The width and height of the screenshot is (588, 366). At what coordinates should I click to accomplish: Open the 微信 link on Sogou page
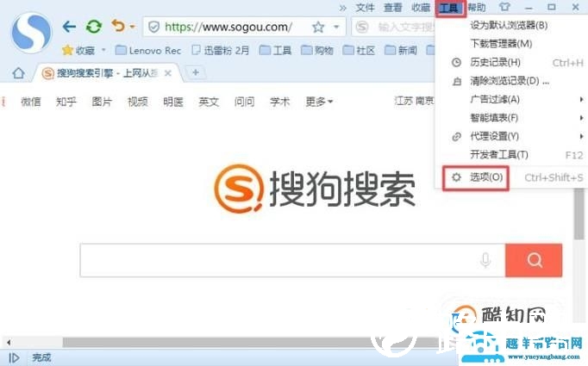(31, 102)
